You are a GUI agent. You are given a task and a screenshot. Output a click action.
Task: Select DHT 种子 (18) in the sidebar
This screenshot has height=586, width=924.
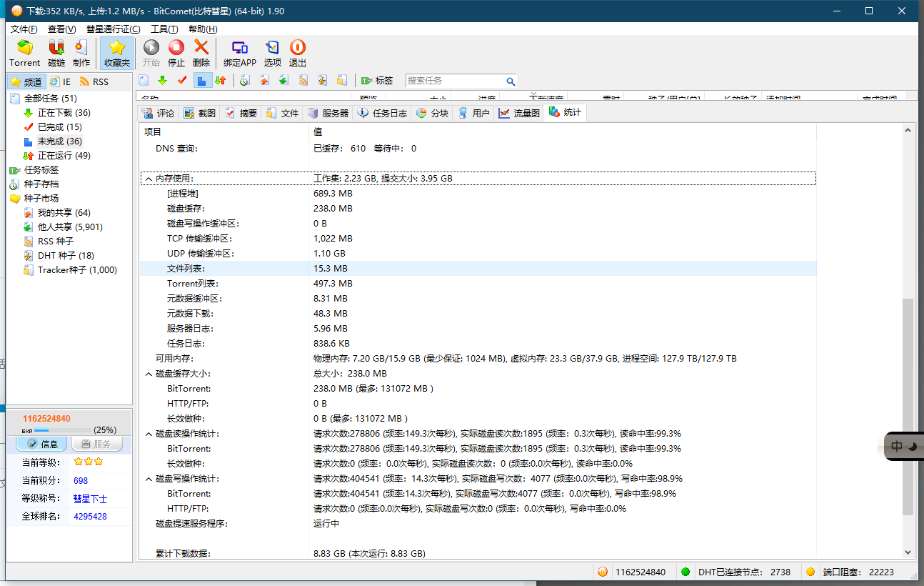tap(66, 256)
